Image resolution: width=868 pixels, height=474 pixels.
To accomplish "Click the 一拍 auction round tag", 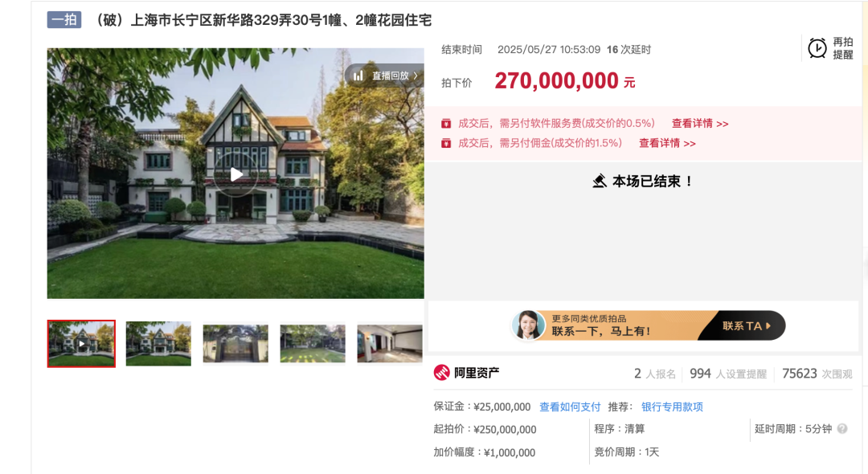I will point(64,20).
